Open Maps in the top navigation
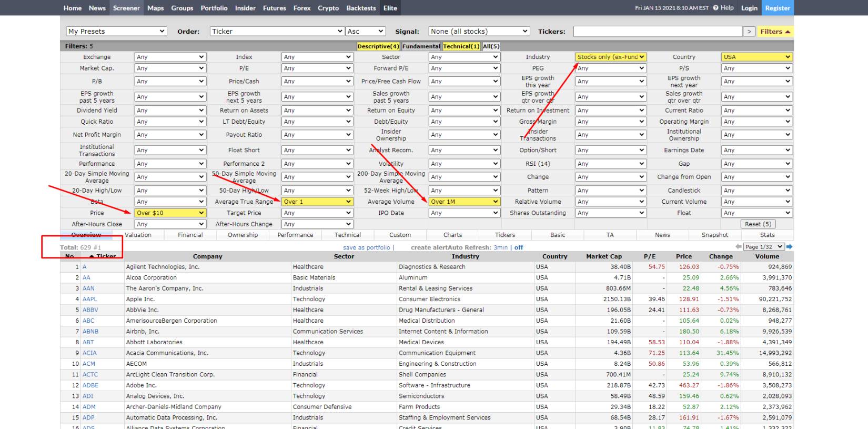The image size is (868, 429). click(155, 8)
